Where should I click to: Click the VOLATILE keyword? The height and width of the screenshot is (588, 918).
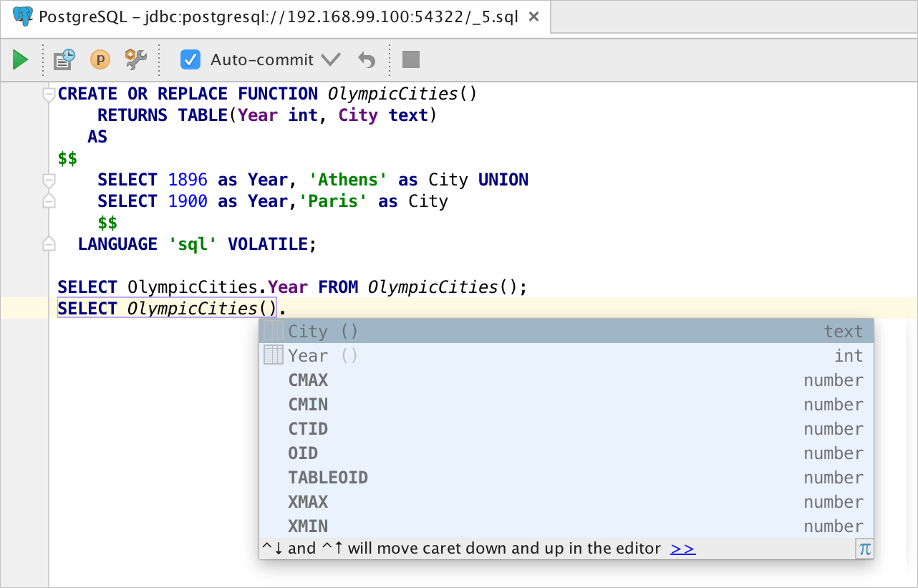tap(268, 244)
